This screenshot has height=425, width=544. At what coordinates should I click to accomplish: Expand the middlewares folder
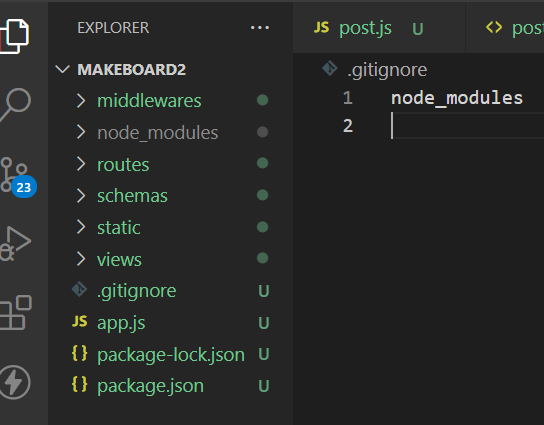point(81,101)
